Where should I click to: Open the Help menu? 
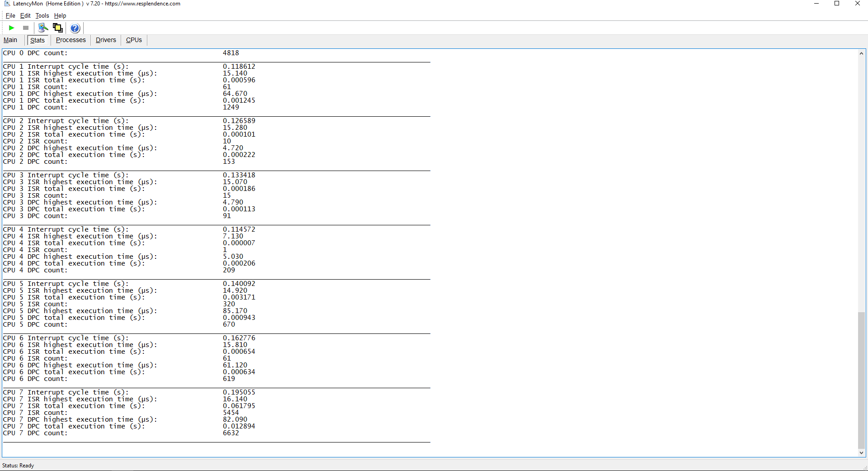[60, 15]
